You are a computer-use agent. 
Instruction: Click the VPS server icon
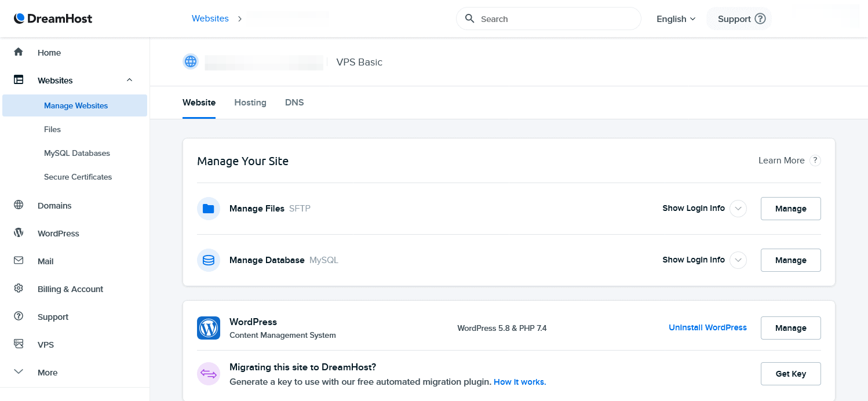[x=19, y=344]
